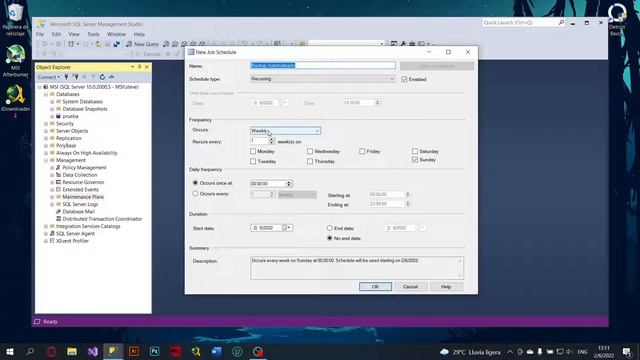Screen dimensions: 640x360
Task: Click the Help button in the dialog
Action: (446, 287)
